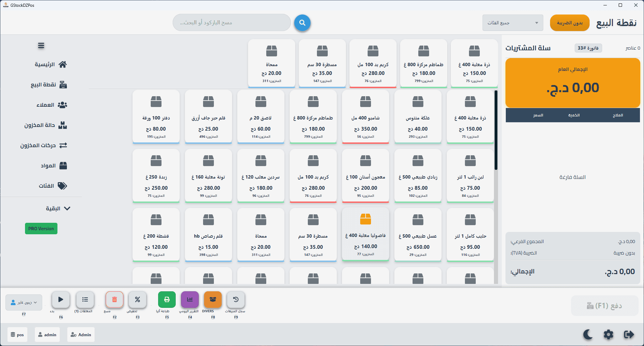Screen dimensions: 644x346
Task: Open the الفئات categories section
Action: click(53, 186)
